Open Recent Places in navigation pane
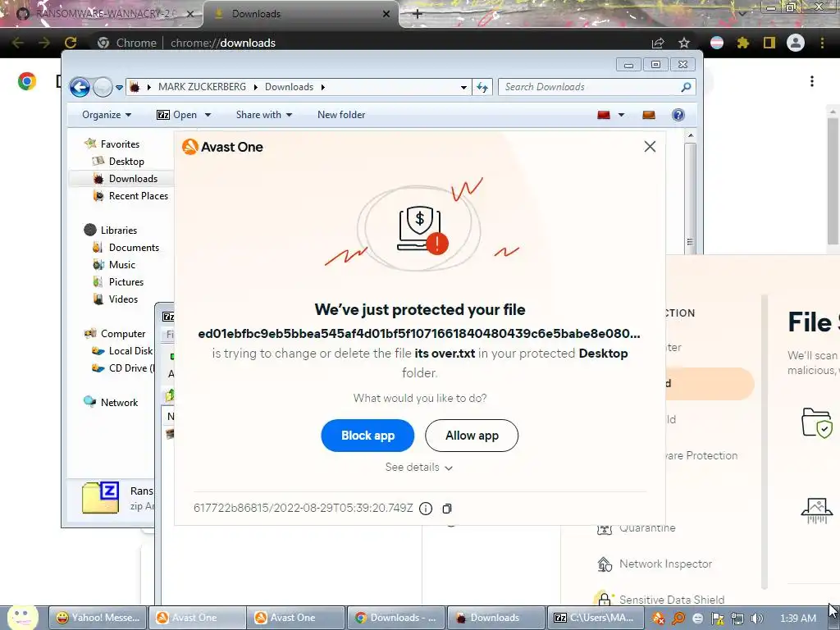This screenshot has width=840, height=630. pyautogui.click(x=131, y=196)
